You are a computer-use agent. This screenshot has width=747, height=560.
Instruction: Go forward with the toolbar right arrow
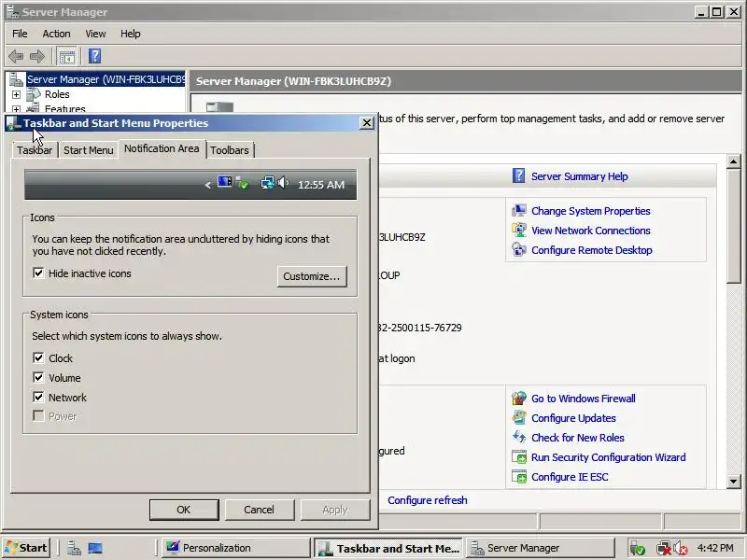click(37, 57)
